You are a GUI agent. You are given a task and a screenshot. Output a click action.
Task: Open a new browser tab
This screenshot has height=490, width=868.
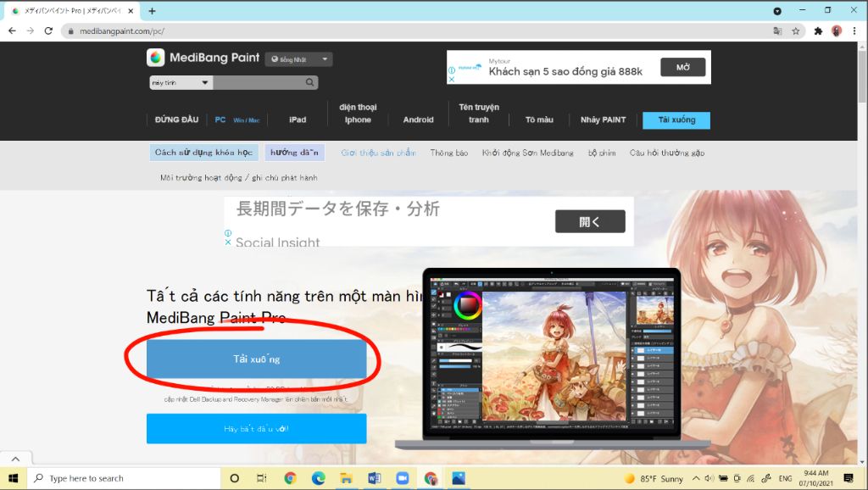click(152, 10)
